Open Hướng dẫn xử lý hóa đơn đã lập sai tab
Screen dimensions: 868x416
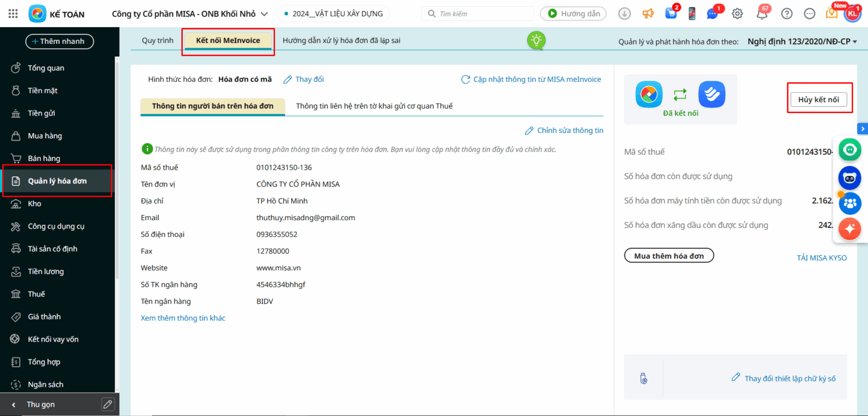(x=341, y=40)
